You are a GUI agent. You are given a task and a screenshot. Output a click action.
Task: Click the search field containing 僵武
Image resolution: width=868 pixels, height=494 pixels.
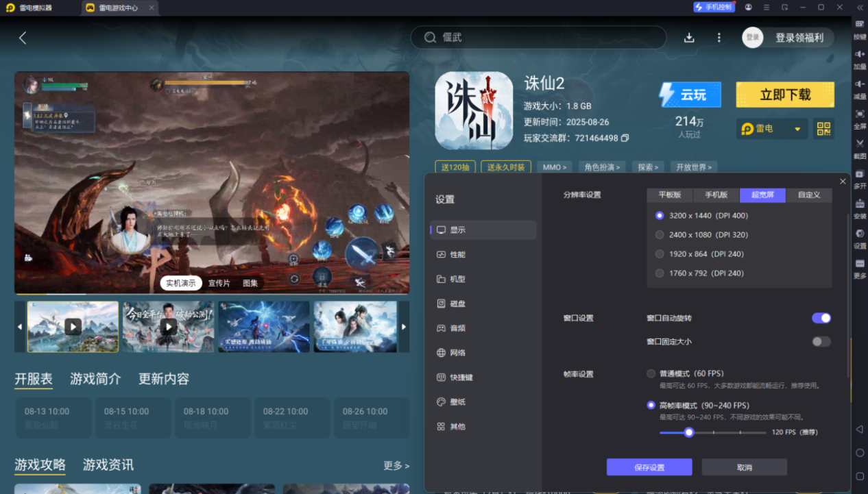[538, 38]
